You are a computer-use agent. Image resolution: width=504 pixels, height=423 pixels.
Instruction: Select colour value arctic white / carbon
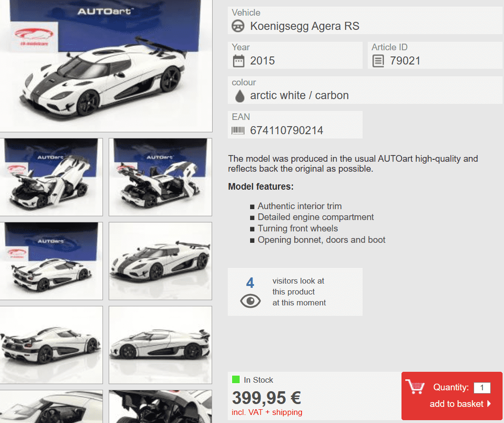[299, 95]
